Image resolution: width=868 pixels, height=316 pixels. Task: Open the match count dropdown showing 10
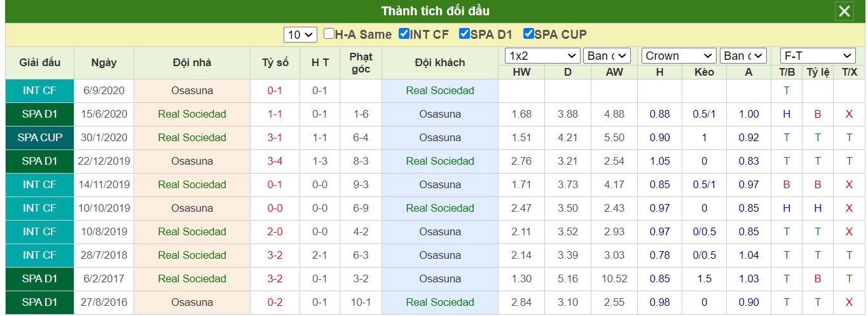pyautogui.click(x=301, y=34)
